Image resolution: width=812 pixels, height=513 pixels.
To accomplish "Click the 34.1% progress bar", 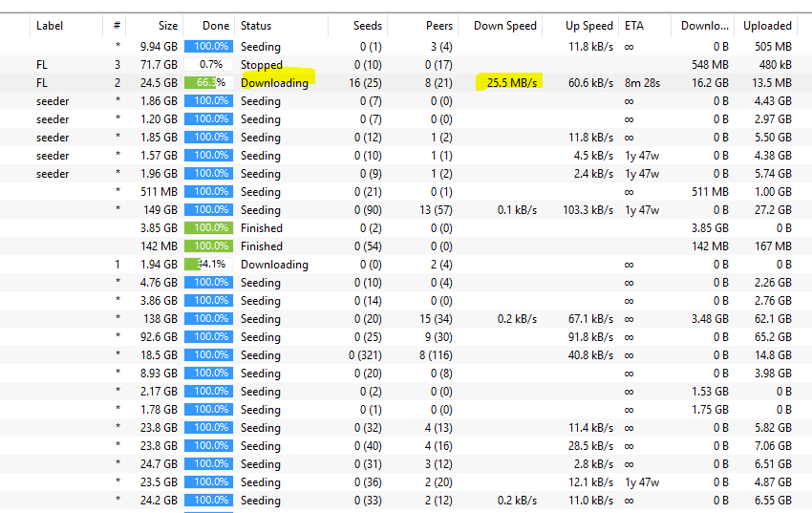I will [x=209, y=265].
